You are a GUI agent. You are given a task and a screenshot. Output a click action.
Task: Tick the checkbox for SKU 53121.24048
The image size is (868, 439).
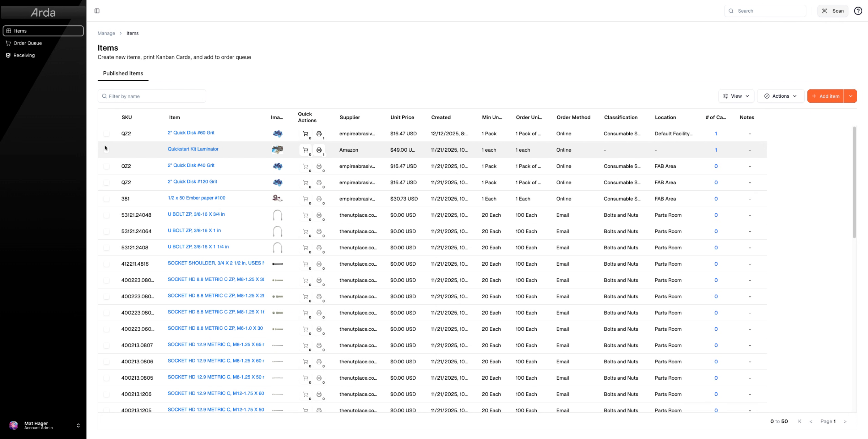pyautogui.click(x=106, y=215)
